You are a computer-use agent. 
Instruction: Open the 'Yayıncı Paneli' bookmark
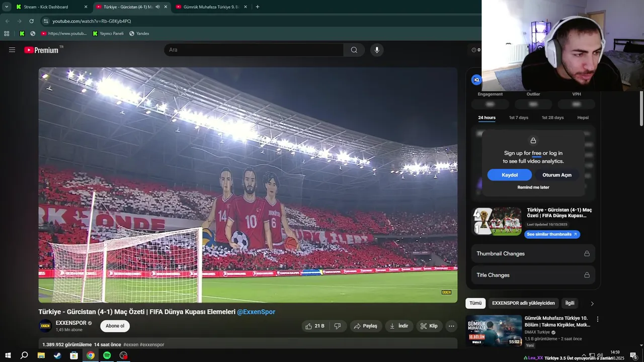click(x=108, y=34)
